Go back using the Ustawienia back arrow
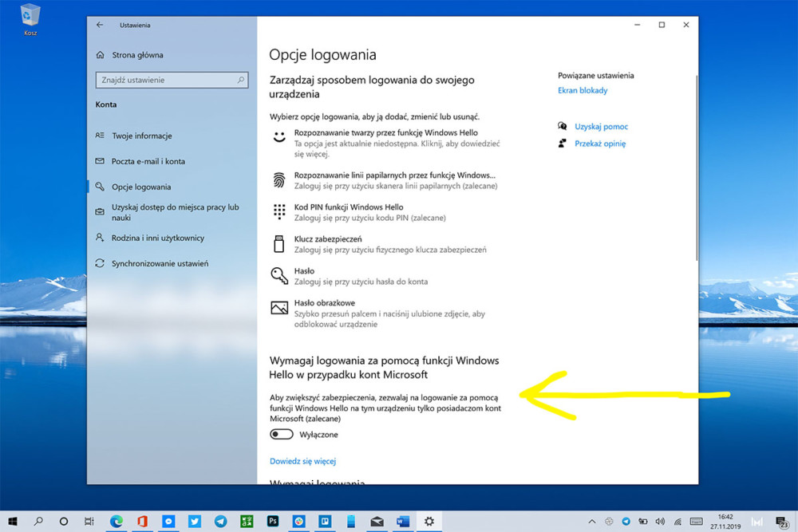 click(x=100, y=25)
